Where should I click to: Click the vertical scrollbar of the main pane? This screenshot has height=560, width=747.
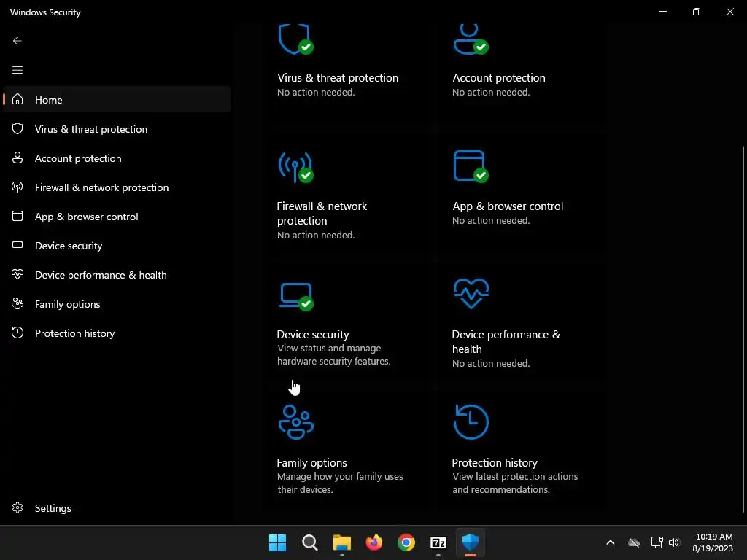[743, 329]
